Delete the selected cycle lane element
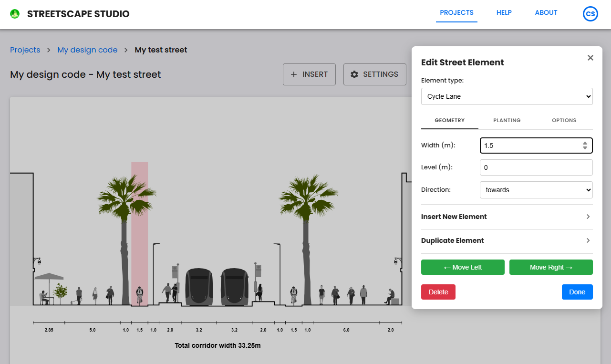Screen dimensions: 611x364 coord(438,291)
